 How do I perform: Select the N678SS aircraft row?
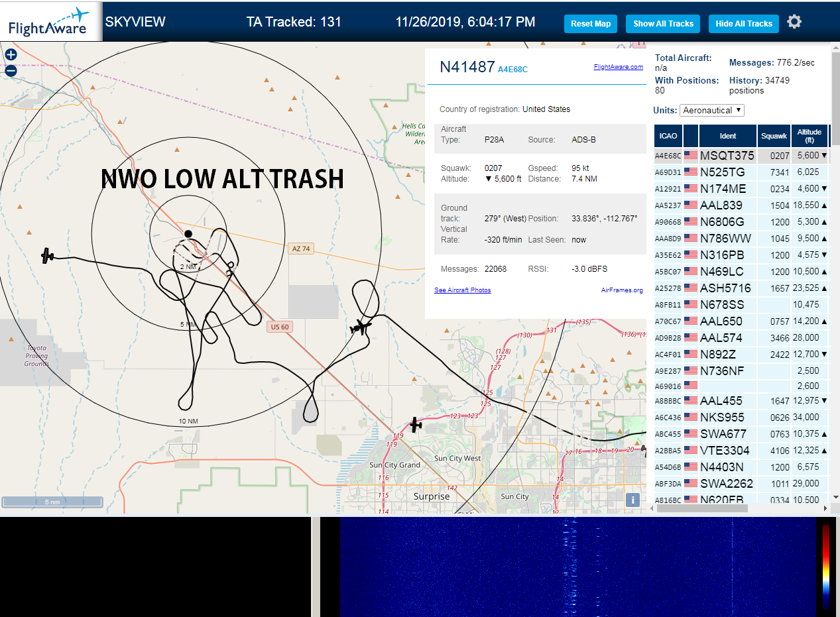click(x=741, y=305)
